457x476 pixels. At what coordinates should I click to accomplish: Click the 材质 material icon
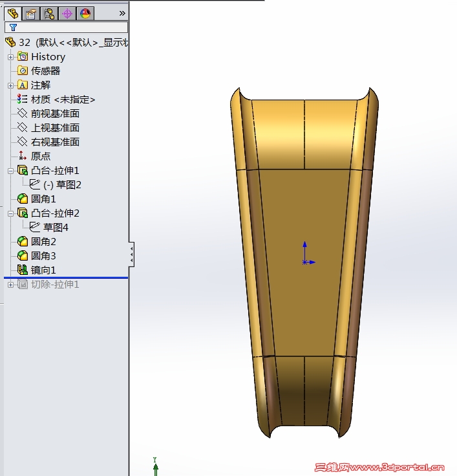tap(23, 99)
